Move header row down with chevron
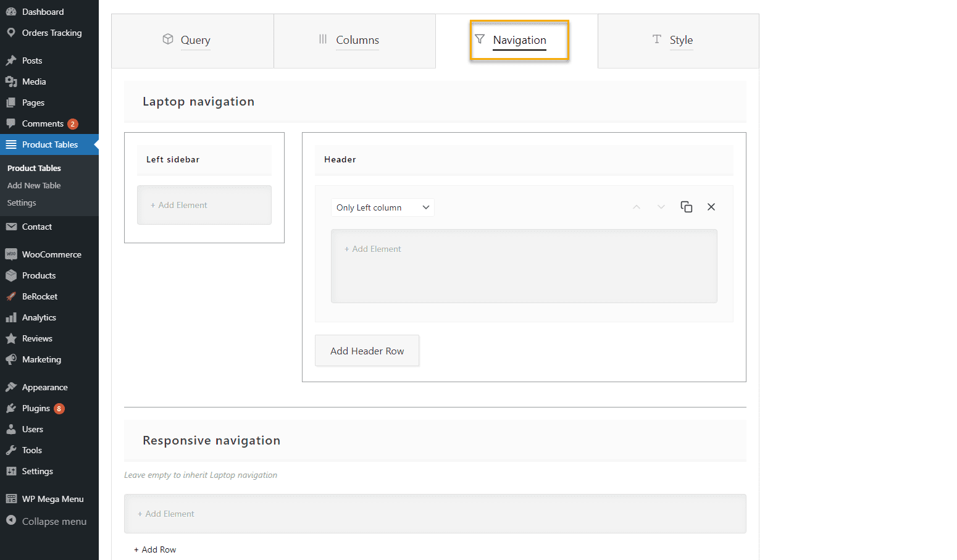This screenshot has height=560, width=957. [x=661, y=207]
